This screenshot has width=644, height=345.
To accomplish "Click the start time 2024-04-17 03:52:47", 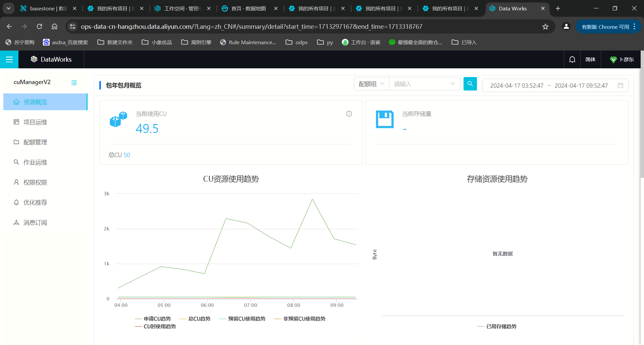I will 517,85.
